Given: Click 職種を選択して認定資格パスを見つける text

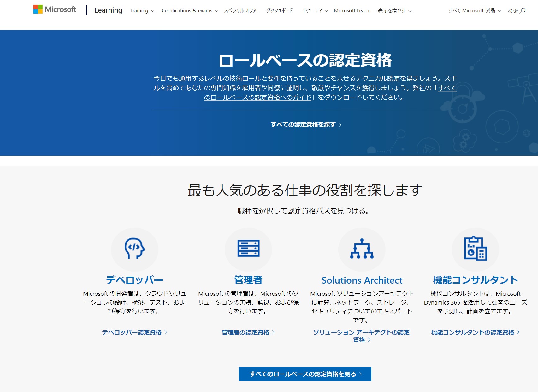Looking at the screenshot, I should [304, 211].
